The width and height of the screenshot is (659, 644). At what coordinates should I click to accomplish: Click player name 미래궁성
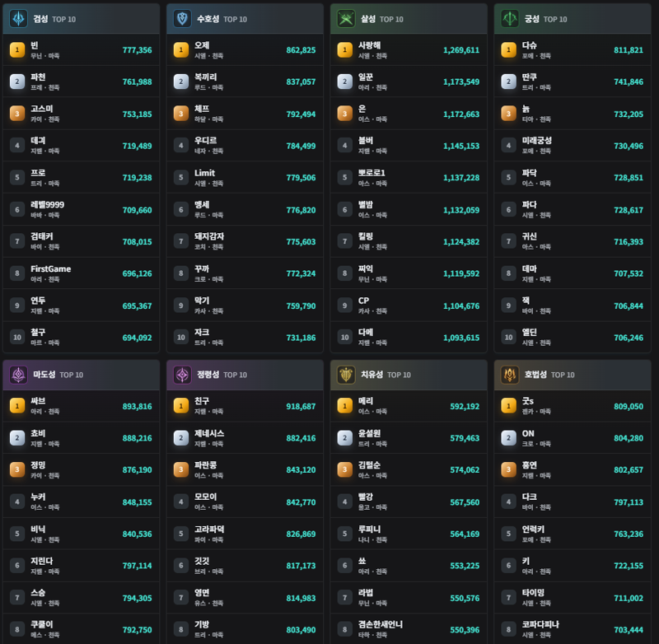tap(537, 140)
